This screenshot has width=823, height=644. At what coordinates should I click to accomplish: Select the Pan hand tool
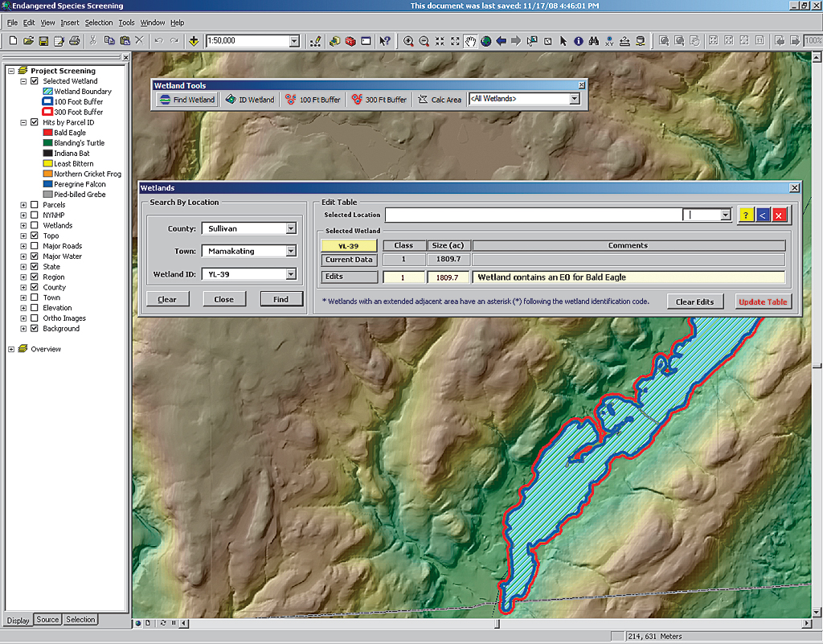tap(470, 41)
